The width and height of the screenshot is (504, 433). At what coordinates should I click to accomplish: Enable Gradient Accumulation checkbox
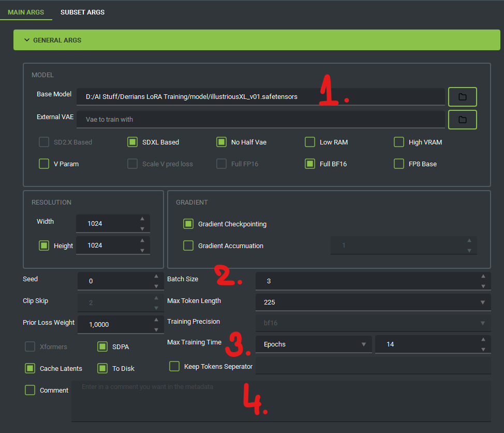[188, 246]
